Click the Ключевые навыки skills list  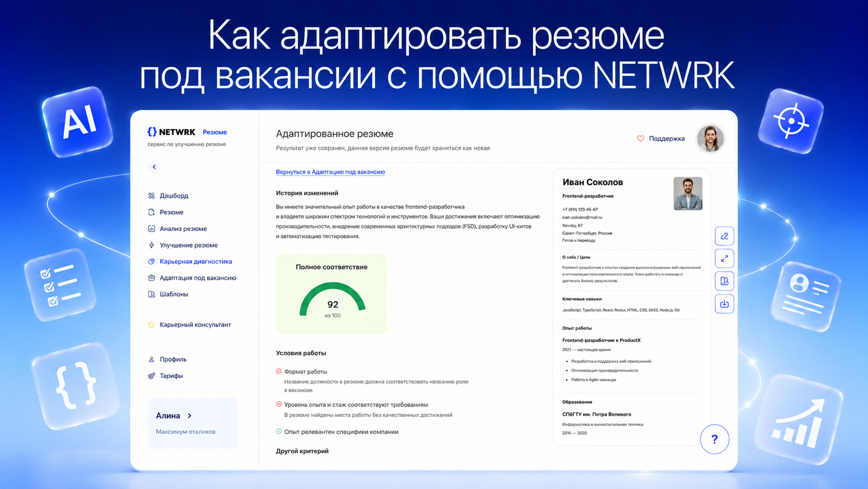(x=621, y=310)
